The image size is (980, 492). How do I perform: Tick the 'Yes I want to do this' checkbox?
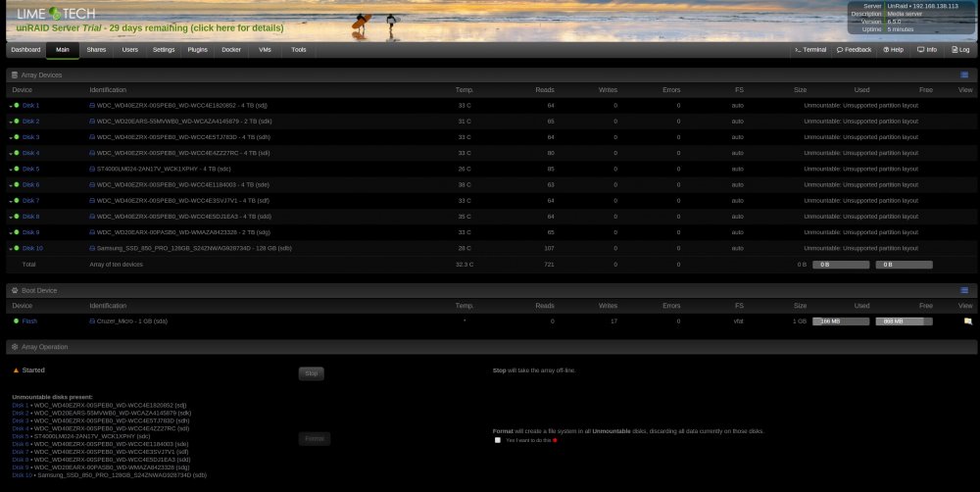coord(498,440)
